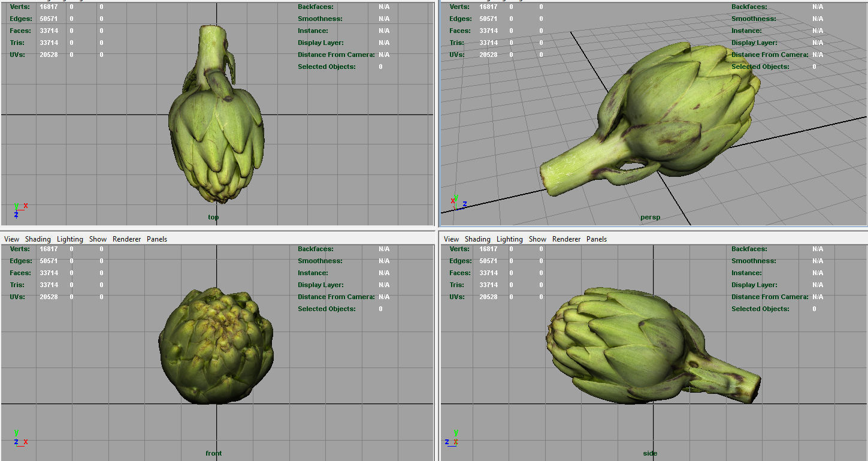The width and height of the screenshot is (868, 461).
Task: Select the artichoke model in front viewport
Action: coord(216,346)
